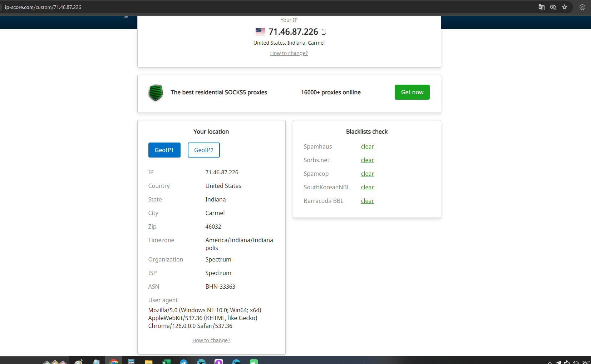This screenshot has width=591, height=364.
Task: Copy the IP address with the copy icon
Action: [324, 32]
